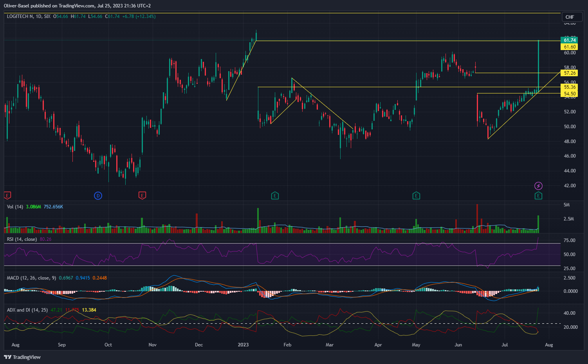
Task: Click the orange signal value 0.2448
Action: (x=100, y=278)
